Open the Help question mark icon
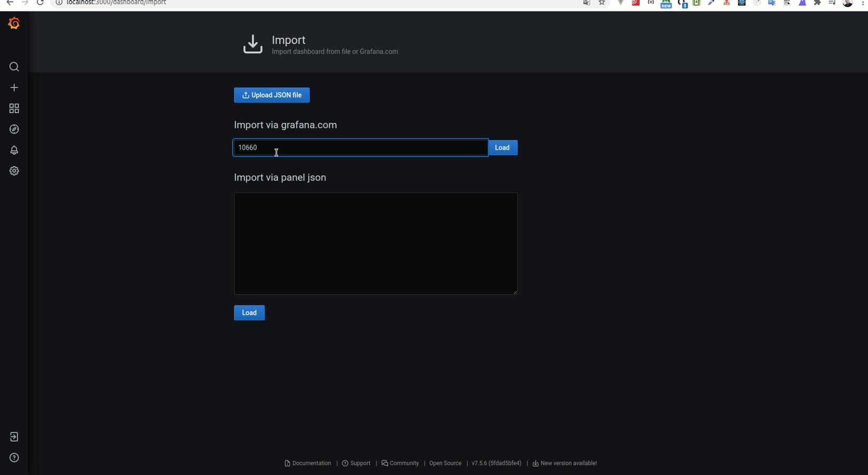This screenshot has height=475, width=868. coord(14,458)
